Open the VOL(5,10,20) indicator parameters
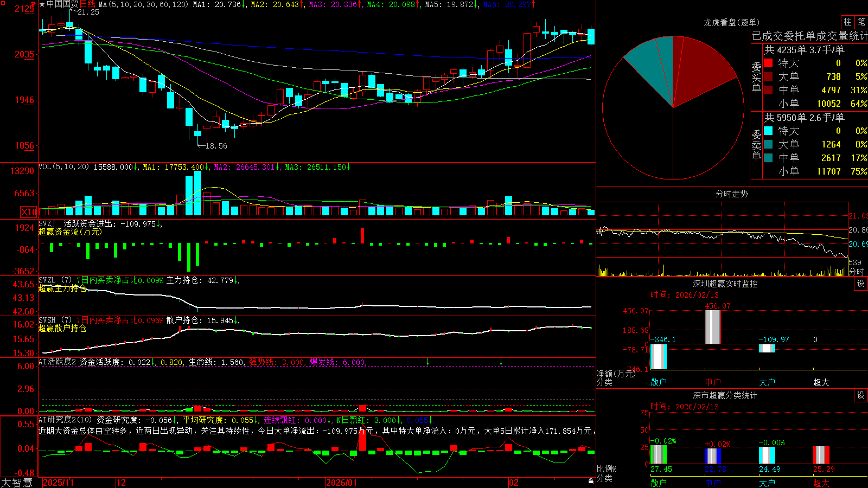The height and width of the screenshot is (488, 868). [x=63, y=167]
